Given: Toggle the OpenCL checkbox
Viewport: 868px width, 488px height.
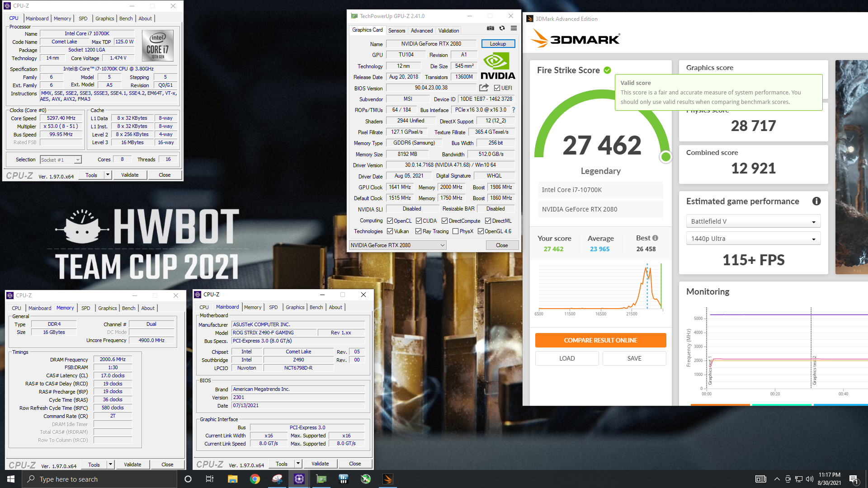Looking at the screenshot, I should tap(390, 221).
